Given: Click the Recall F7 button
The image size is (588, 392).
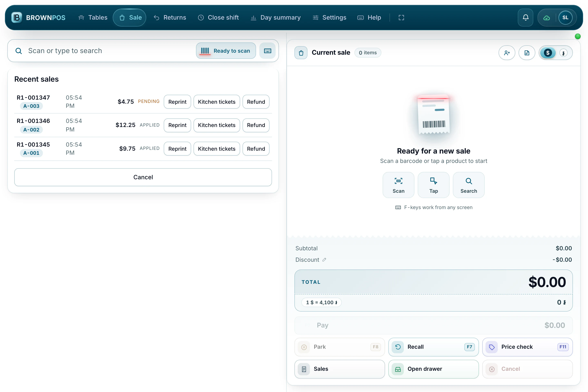Looking at the screenshot, I should click(433, 347).
